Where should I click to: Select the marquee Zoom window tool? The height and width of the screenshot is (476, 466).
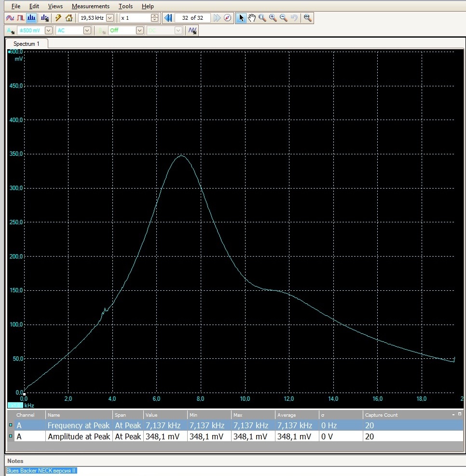[x=262, y=18]
